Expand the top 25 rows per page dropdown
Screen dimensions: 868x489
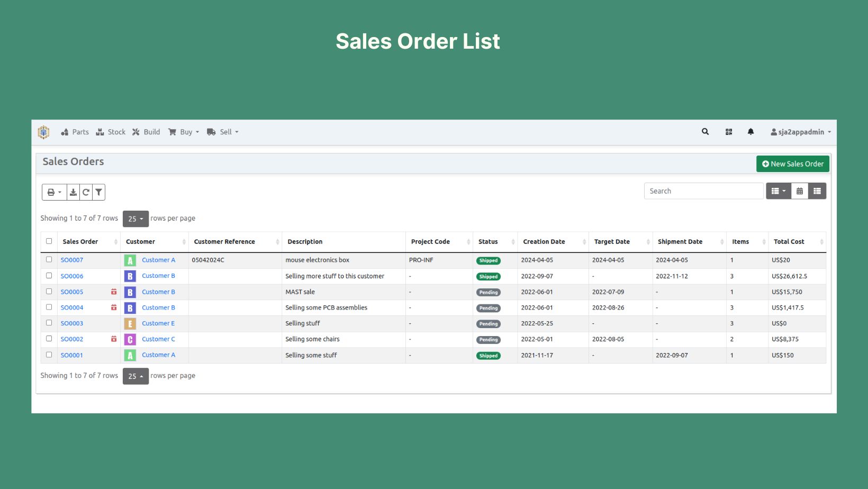(x=135, y=219)
